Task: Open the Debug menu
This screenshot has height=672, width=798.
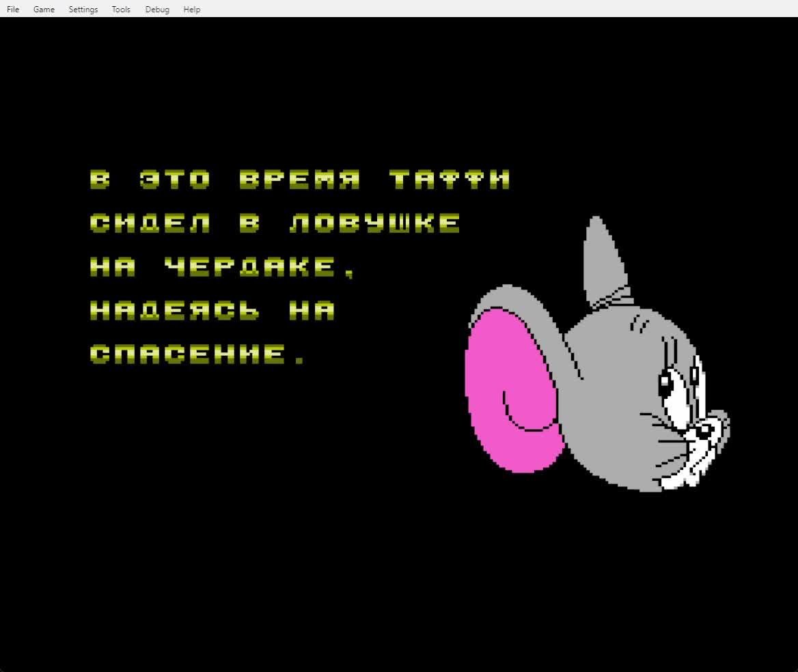Action: click(157, 9)
